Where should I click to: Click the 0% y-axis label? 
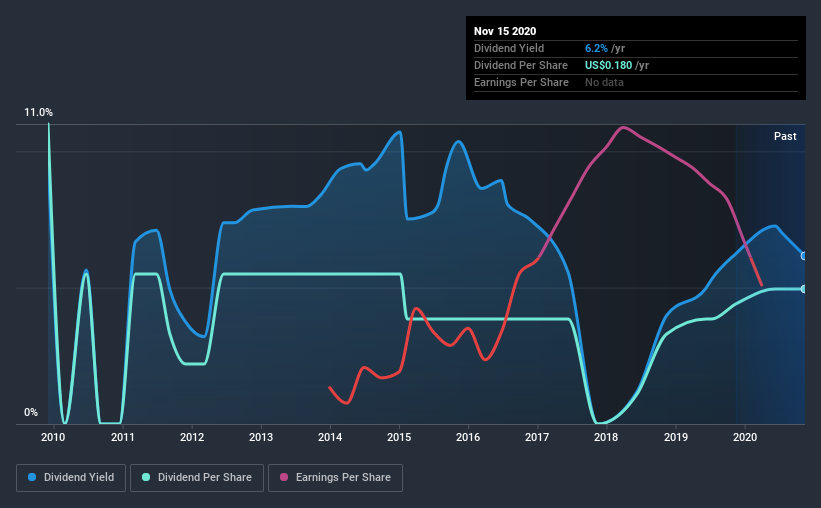pos(31,413)
